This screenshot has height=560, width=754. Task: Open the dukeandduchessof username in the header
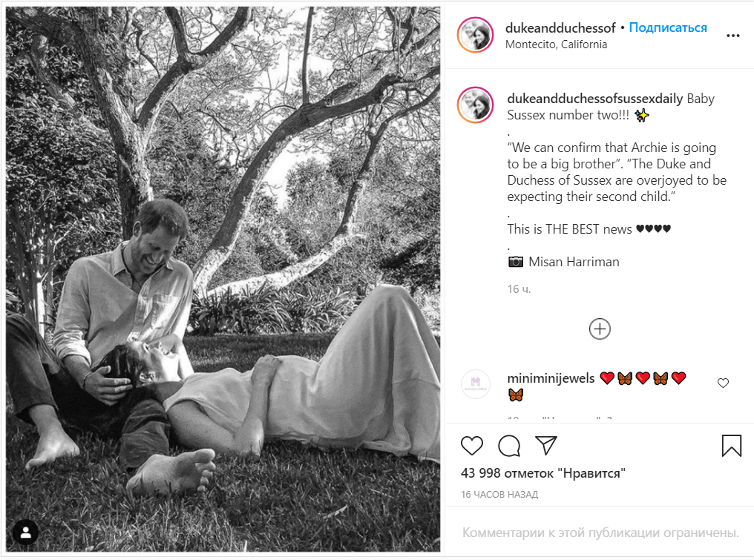(560, 28)
